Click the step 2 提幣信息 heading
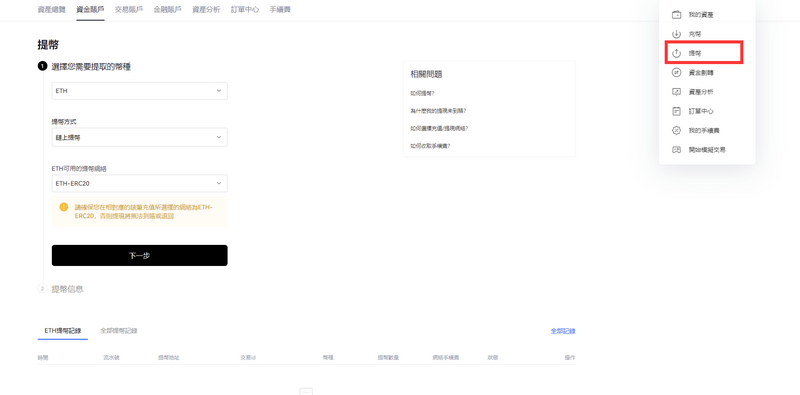 click(67, 289)
